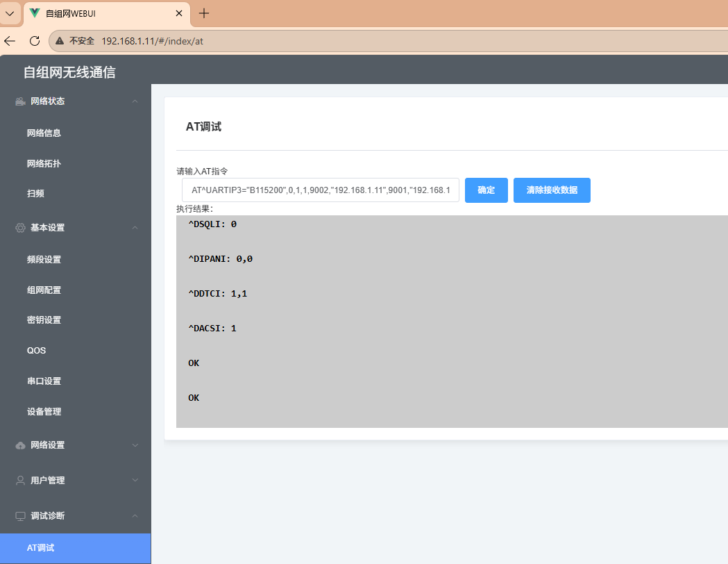
Task: Click the 请输入AT指令 label
Action: click(x=202, y=172)
